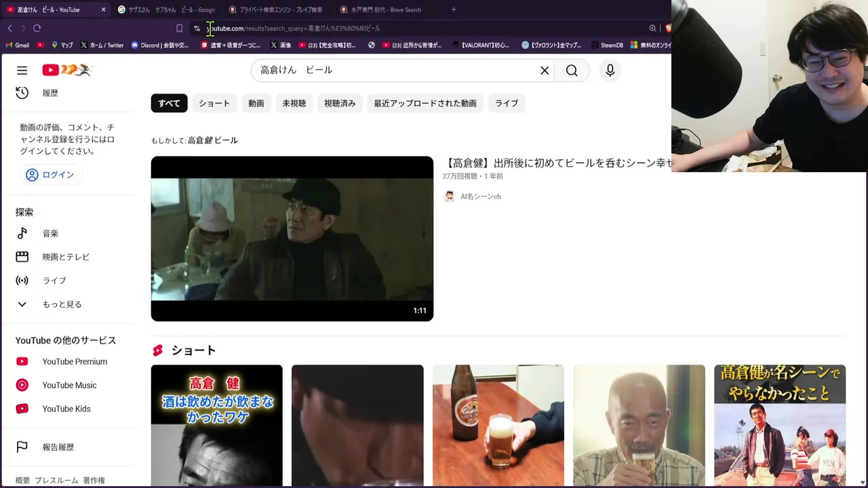Go back in browser
The height and width of the screenshot is (488, 868).
pyautogui.click(x=10, y=28)
